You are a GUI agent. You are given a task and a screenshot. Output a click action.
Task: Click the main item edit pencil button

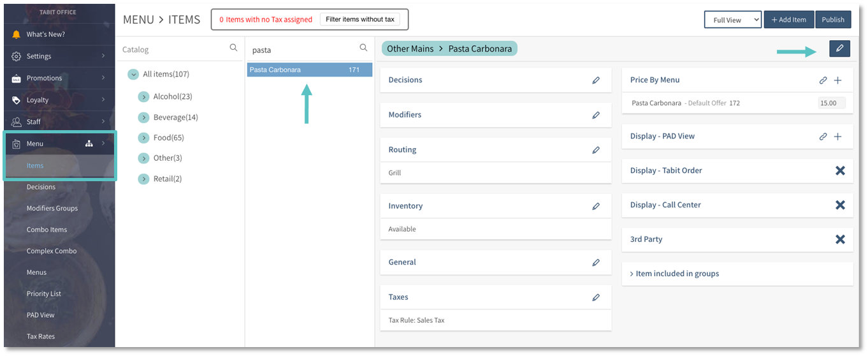(x=839, y=48)
